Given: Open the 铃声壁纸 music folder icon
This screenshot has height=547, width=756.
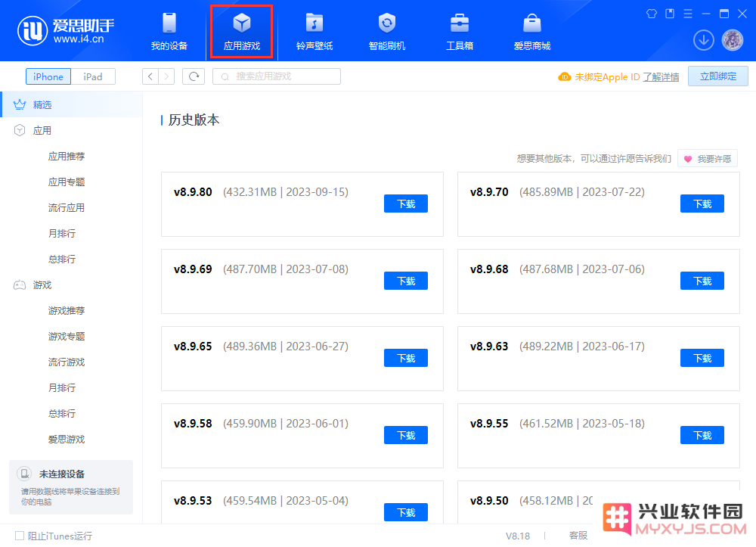Looking at the screenshot, I should [314, 23].
